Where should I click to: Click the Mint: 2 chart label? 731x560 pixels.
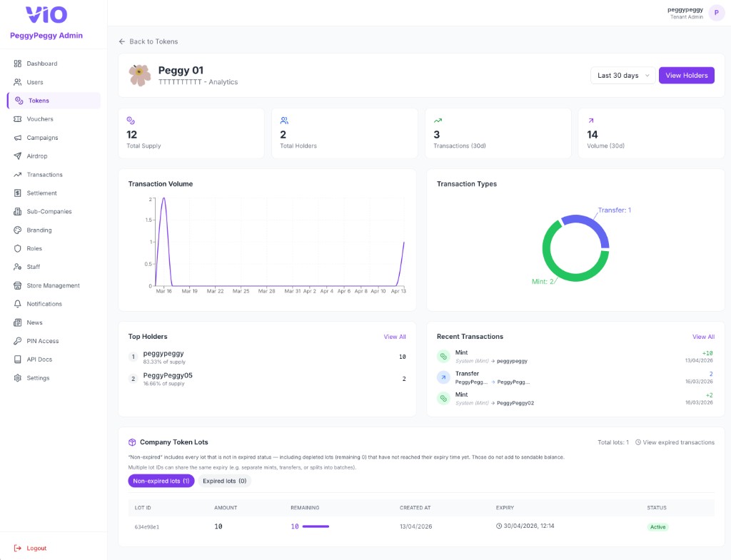[543, 281]
